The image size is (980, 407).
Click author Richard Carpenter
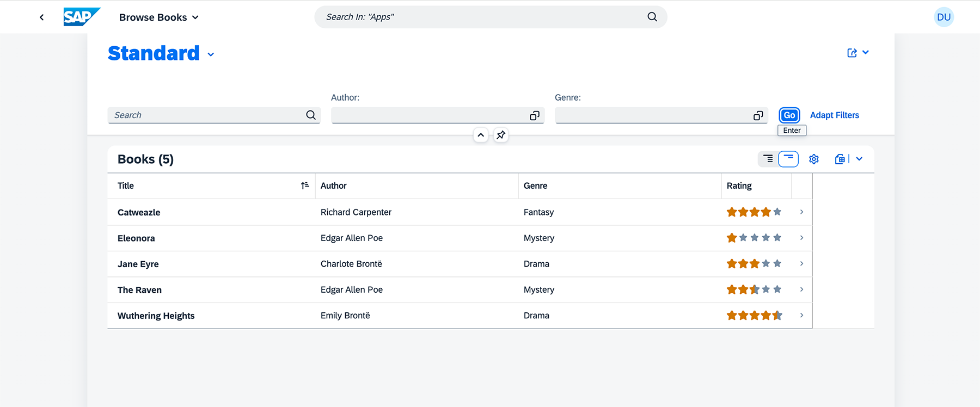click(x=356, y=212)
